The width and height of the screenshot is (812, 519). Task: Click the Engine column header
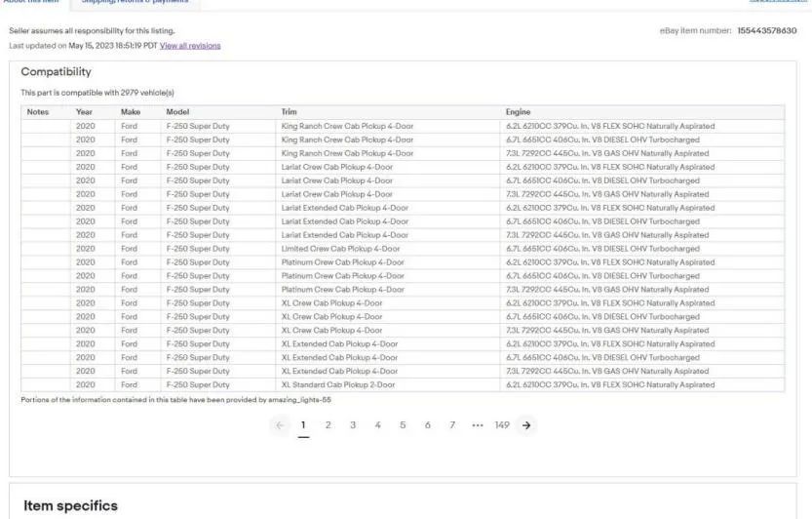pos(518,112)
